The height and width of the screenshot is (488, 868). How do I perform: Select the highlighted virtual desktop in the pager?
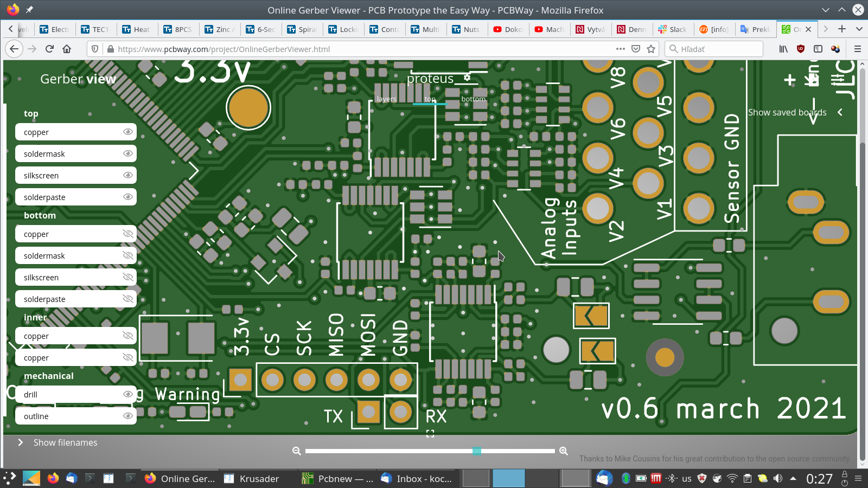click(508, 478)
